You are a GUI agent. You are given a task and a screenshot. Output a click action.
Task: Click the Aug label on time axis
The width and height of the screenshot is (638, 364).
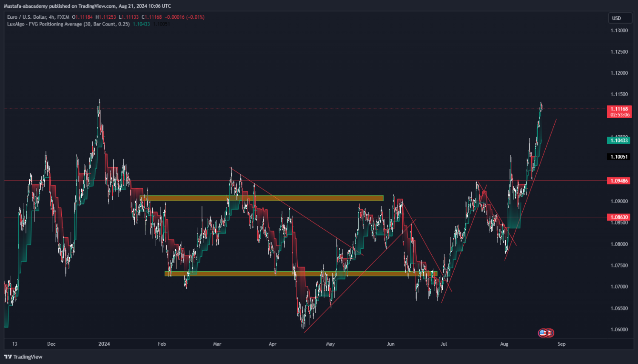pyautogui.click(x=504, y=344)
